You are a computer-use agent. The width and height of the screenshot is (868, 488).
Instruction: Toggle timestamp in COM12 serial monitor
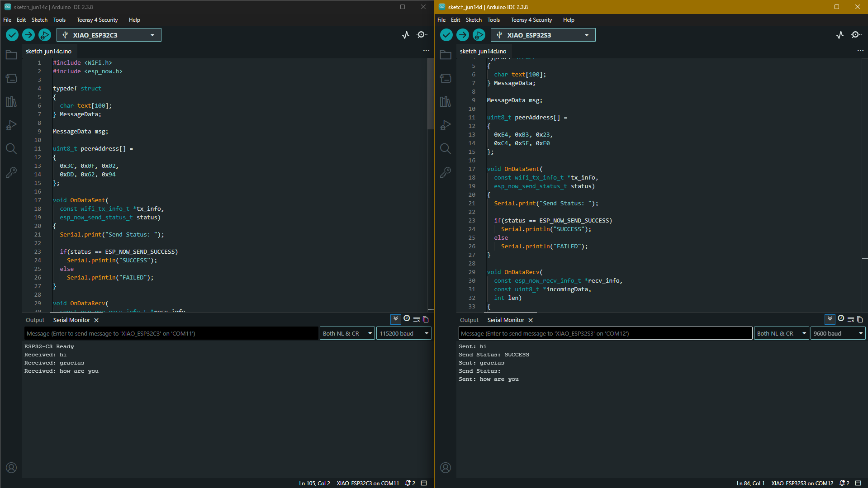841,318
